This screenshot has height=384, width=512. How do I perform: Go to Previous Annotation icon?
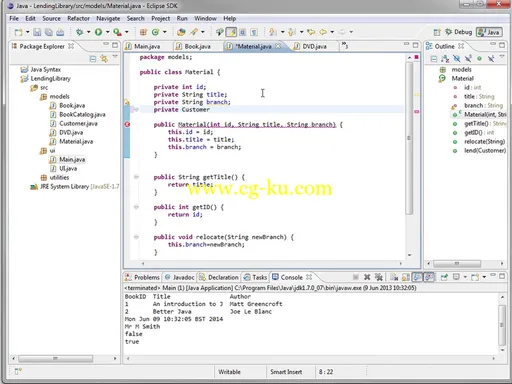tap(292, 32)
